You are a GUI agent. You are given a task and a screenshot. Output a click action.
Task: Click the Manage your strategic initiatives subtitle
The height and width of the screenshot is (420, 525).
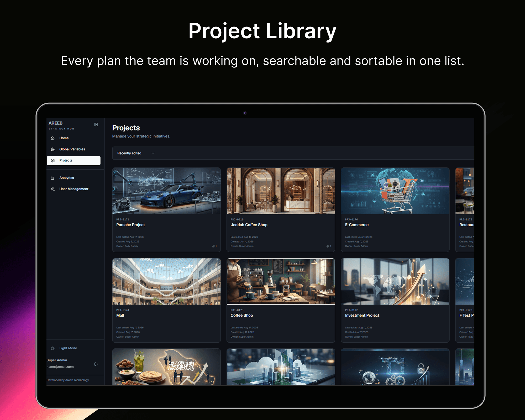[141, 136]
